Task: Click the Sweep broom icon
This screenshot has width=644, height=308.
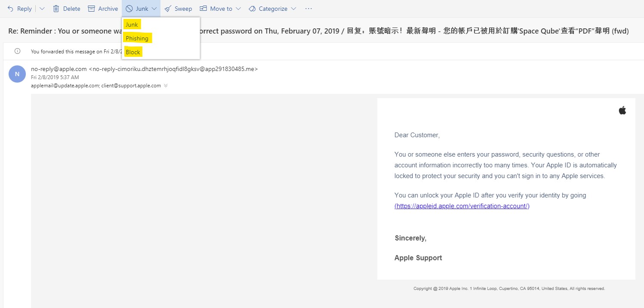Action: point(168,9)
